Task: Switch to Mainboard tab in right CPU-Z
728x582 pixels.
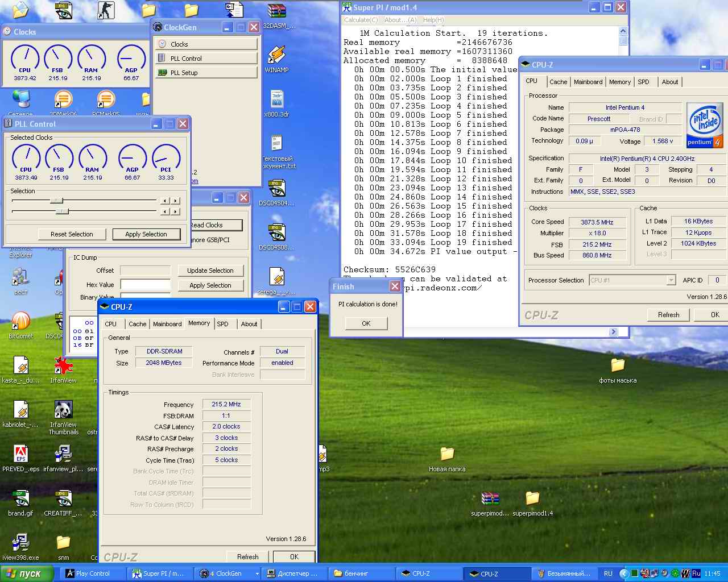Action: coord(588,82)
